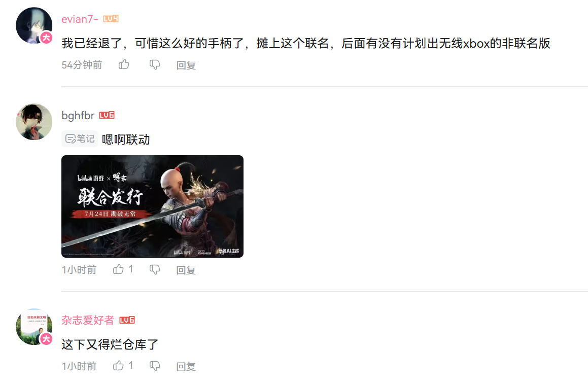Click the LV6 badge next to 杂志爱好者

click(x=127, y=320)
